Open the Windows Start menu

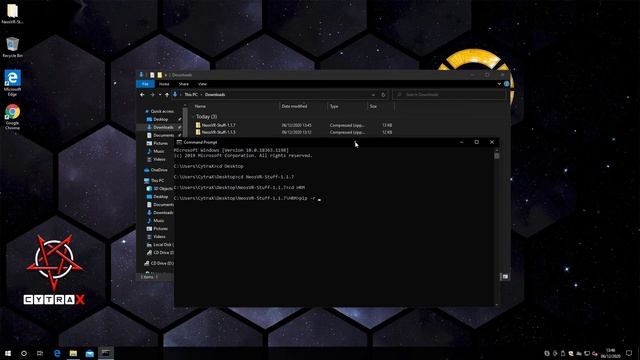click(8, 353)
